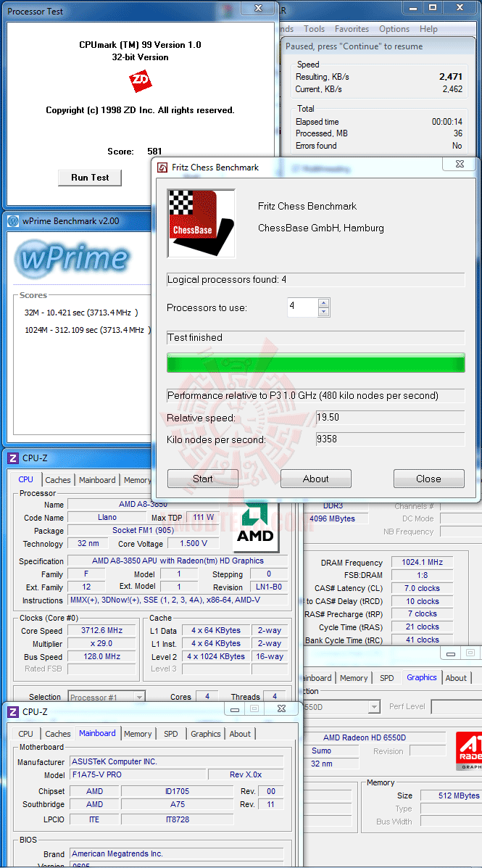Click the CAS# Latency 7.0 clocks value
Screen dimensions: 482x868
point(422,588)
